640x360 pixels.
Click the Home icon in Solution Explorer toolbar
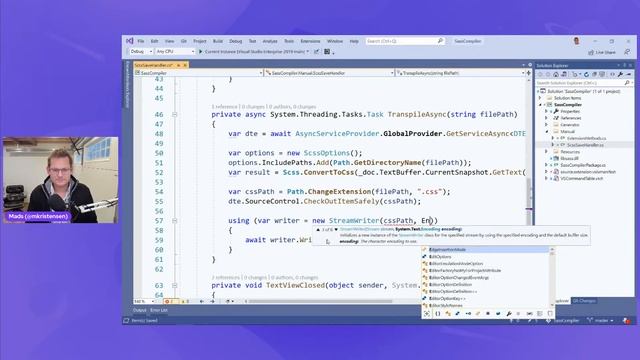[x=556, y=74]
